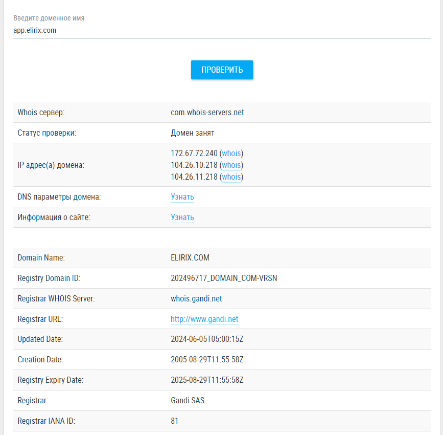Click the Домен занят status text
This screenshot has height=435, width=443.
(x=192, y=133)
